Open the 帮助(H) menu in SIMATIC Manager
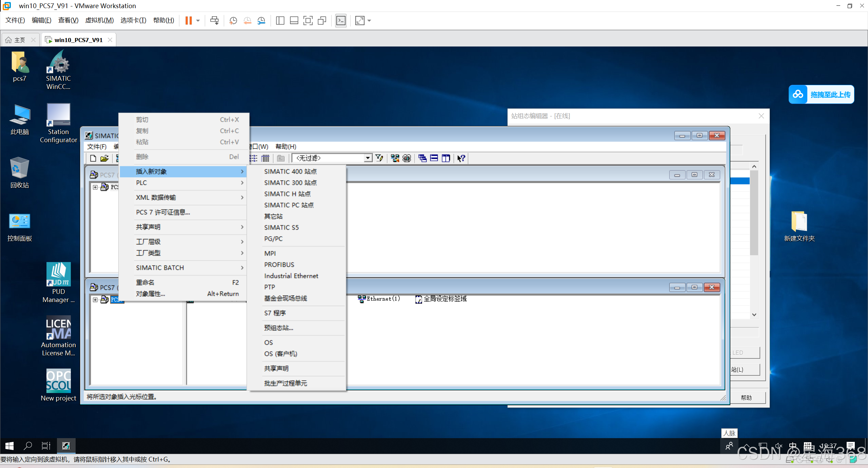This screenshot has height=468, width=868. (285, 147)
